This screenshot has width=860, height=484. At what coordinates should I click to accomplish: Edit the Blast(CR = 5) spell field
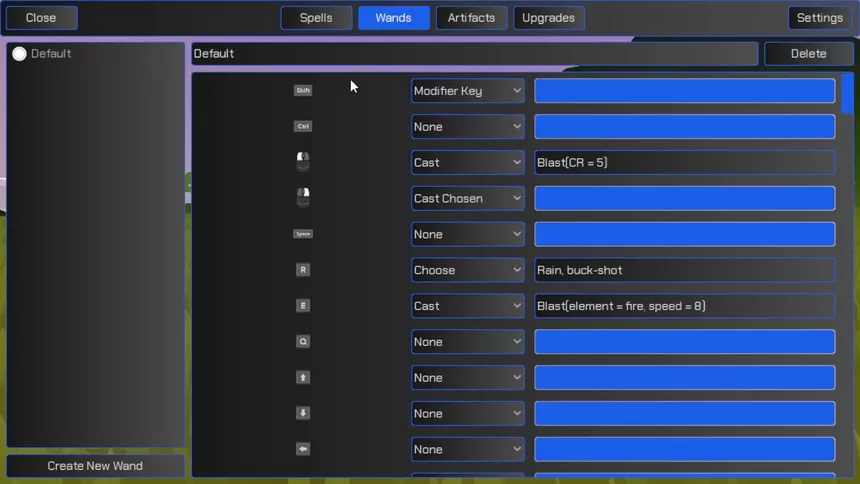pyautogui.click(x=684, y=162)
